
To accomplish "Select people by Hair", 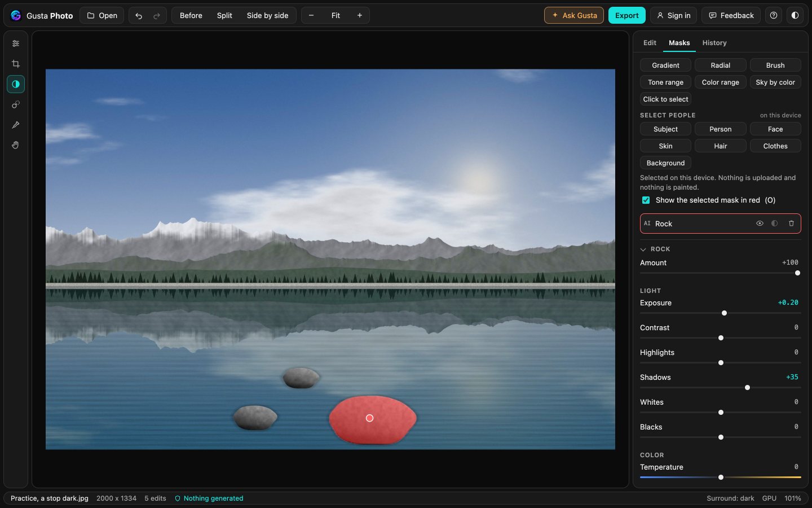I will point(721,146).
